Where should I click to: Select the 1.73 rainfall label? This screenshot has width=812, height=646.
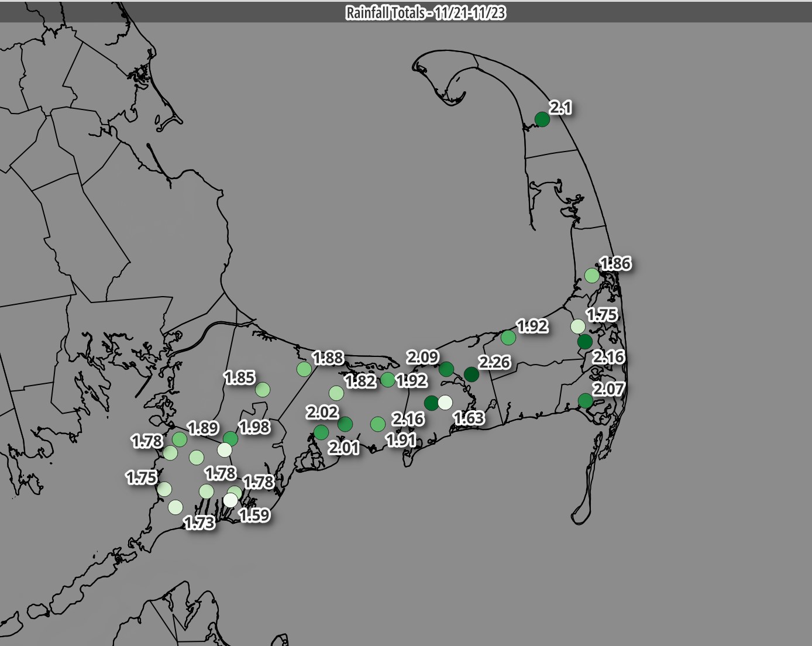(199, 523)
